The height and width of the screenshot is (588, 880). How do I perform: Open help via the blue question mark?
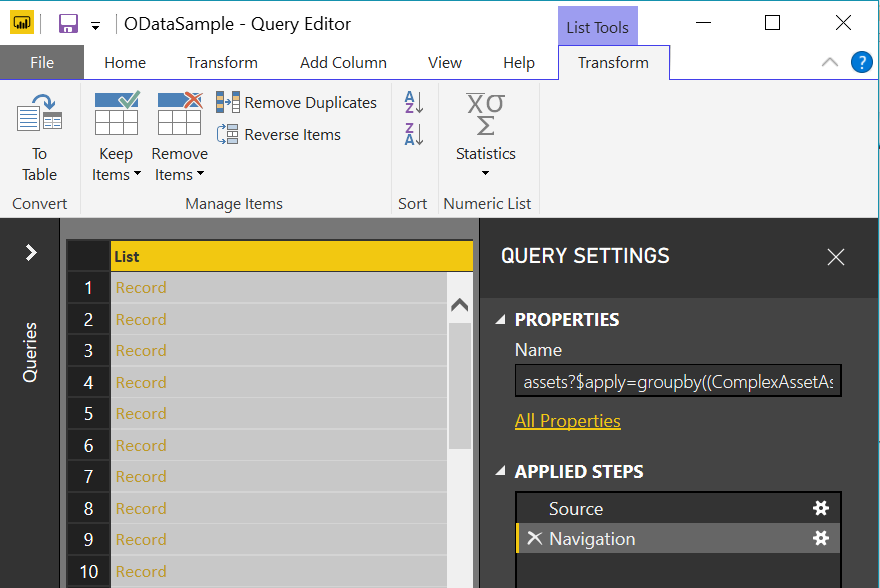[x=861, y=62]
